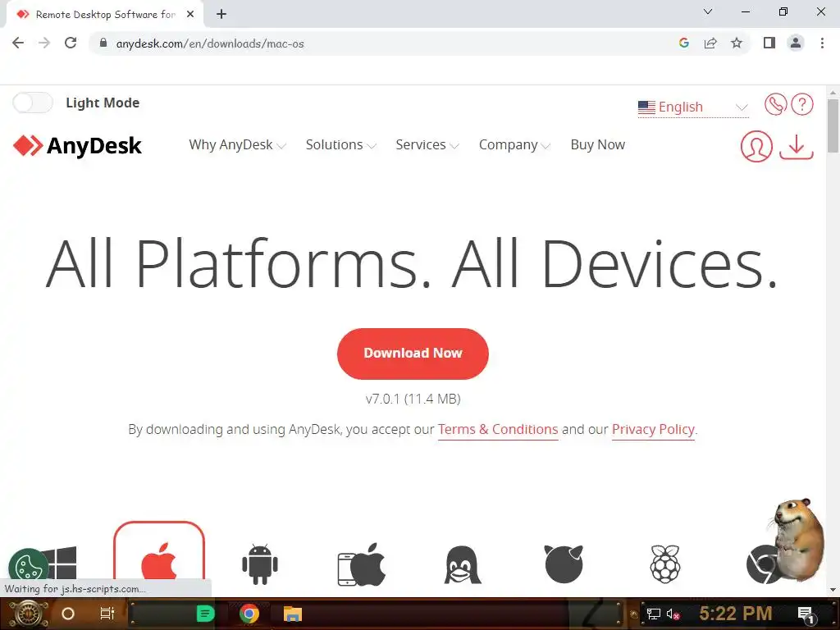Screen dimensions: 840x630
Task: Open the green notes app in taskbar
Action: tap(206, 614)
